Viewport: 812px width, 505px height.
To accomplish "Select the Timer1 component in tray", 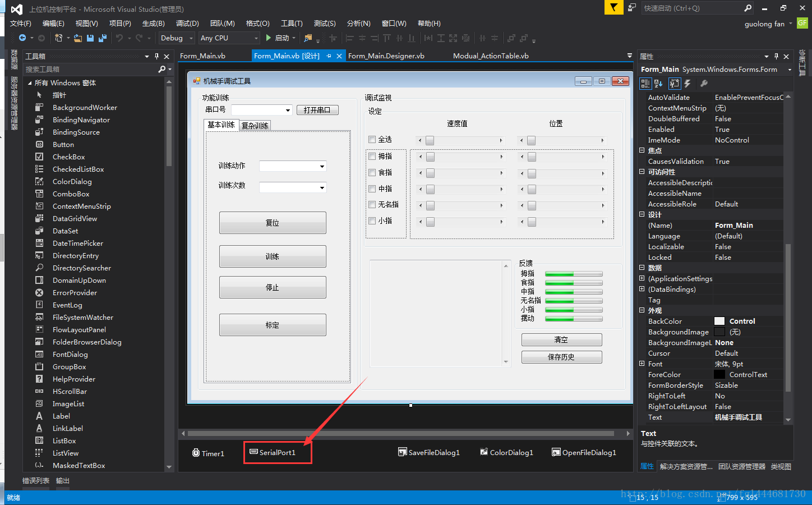I will click(x=208, y=453).
